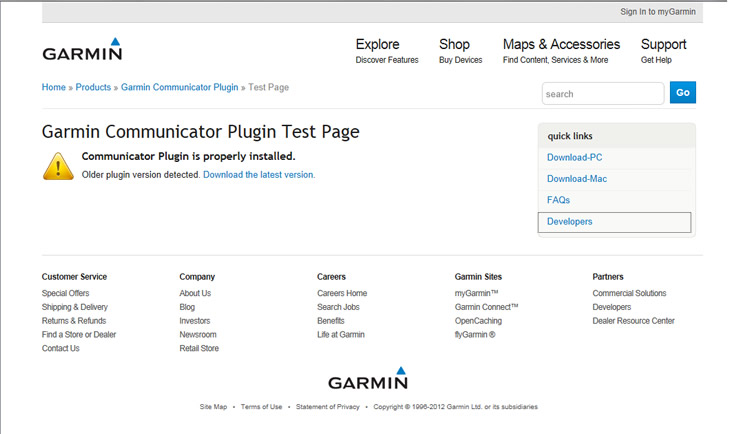Open the Blog link
Viewport: 730px width, 434px height.
(x=187, y=307)
